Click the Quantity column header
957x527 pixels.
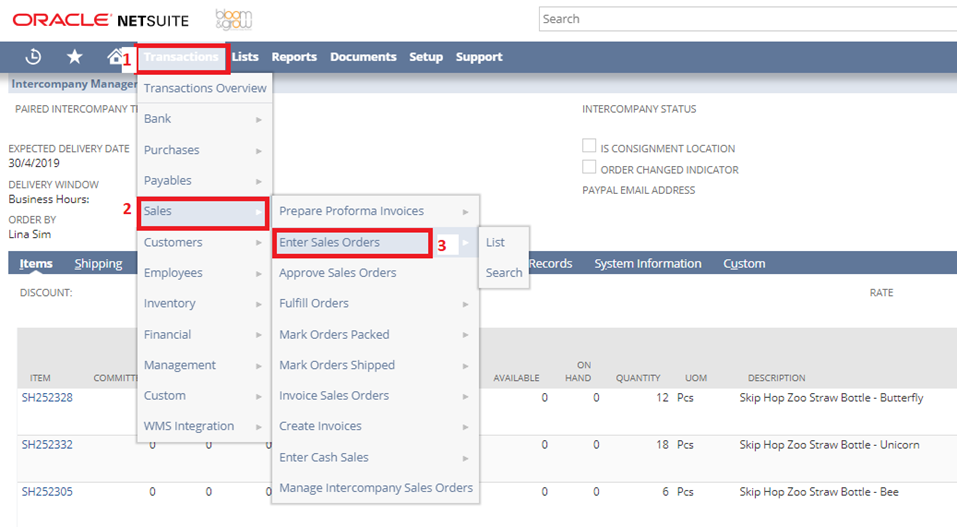coord(638,378)
